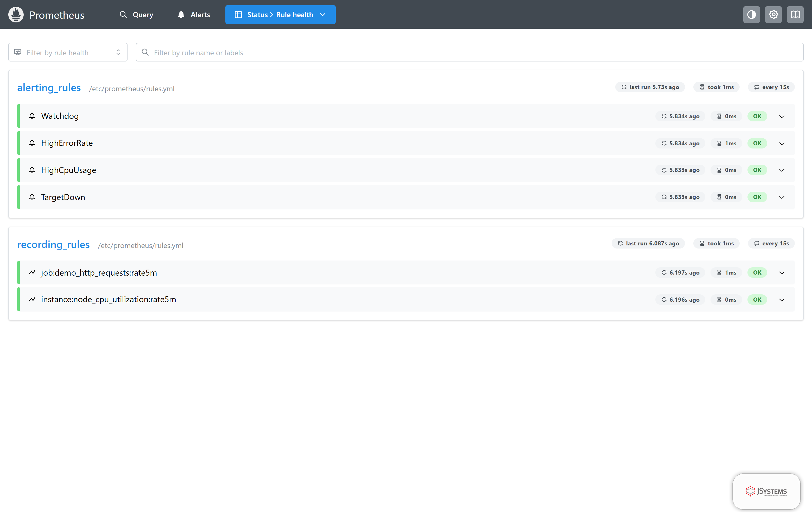Click the recording_rules "every 15s" badge
Image resolution: width=812 pixels, height=521 pixels.
[x=771, y=243]
